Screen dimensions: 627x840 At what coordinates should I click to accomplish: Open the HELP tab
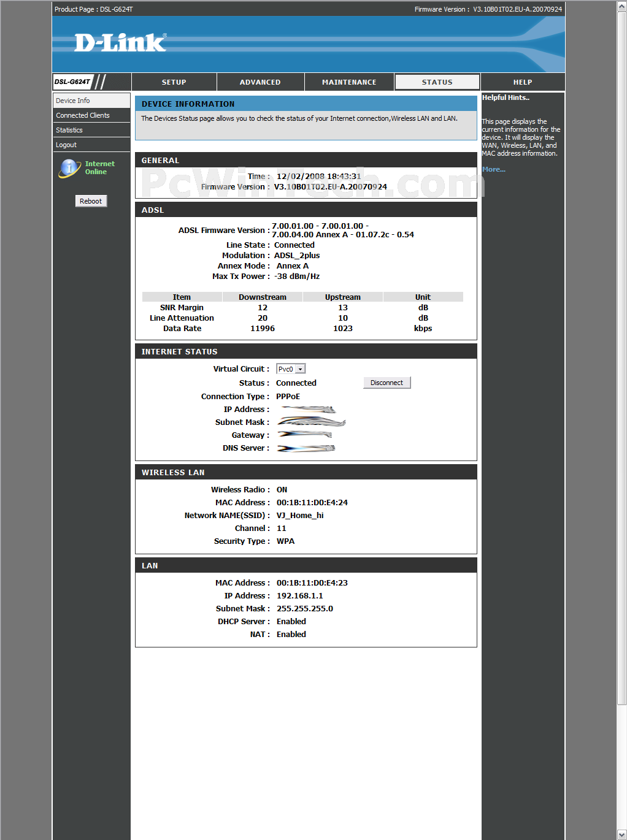pos(523,82)
